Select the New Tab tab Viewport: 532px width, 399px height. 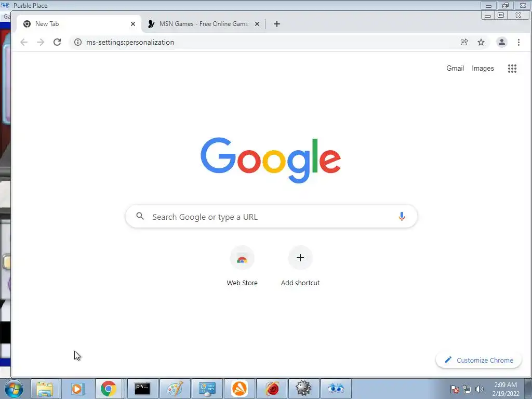[78, 24]
